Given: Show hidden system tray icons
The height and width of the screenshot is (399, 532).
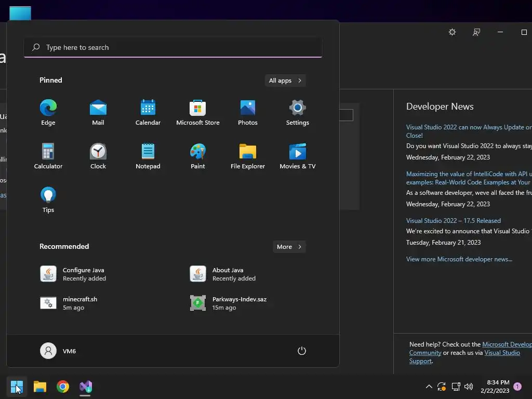Looking at the screenshot, I should 429,387.
